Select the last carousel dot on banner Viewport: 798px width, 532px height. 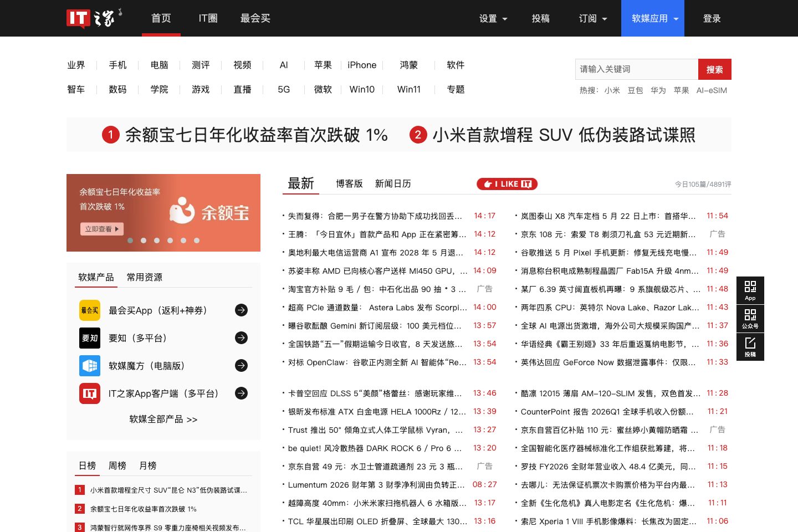tap(197, 241)
